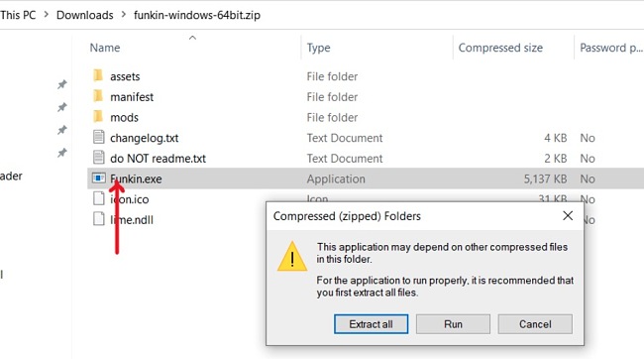Expand chevron after Downloads in address bar
This screenshot has height=359, width=644.
(124, 15)
